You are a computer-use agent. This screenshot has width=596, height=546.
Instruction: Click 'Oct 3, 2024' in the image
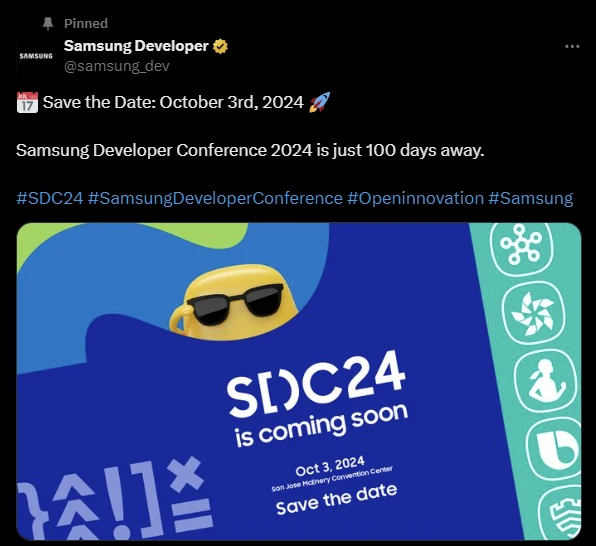tap(330, 467)
